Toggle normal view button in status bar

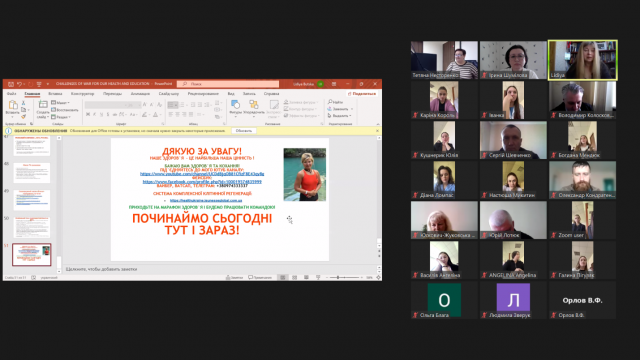click(x=282, y=278)
